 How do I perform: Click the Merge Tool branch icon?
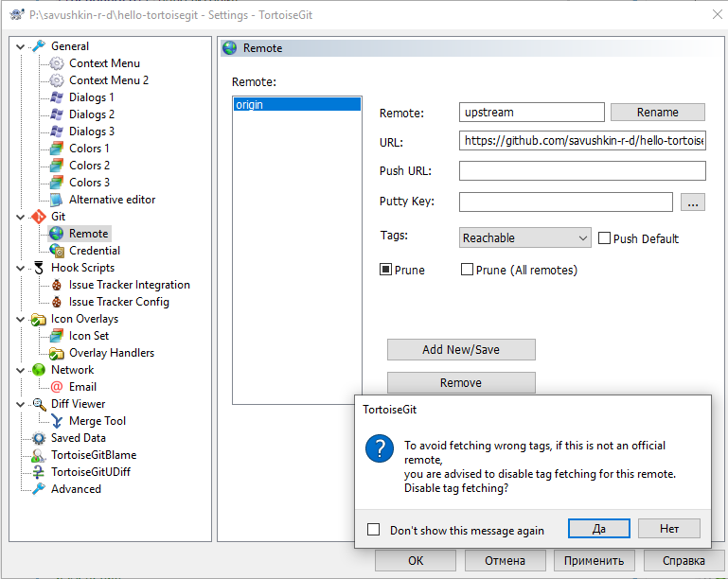[57, 421]
